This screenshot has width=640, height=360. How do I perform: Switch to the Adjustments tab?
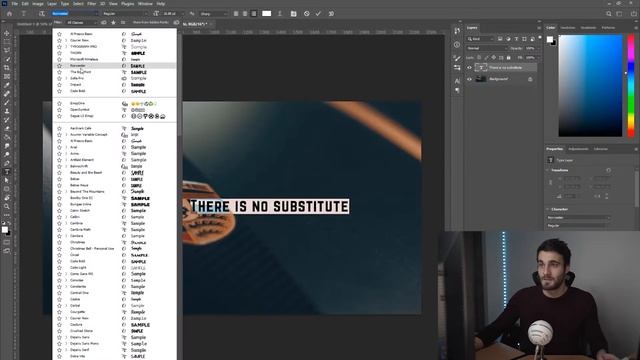tap(578, 149)
